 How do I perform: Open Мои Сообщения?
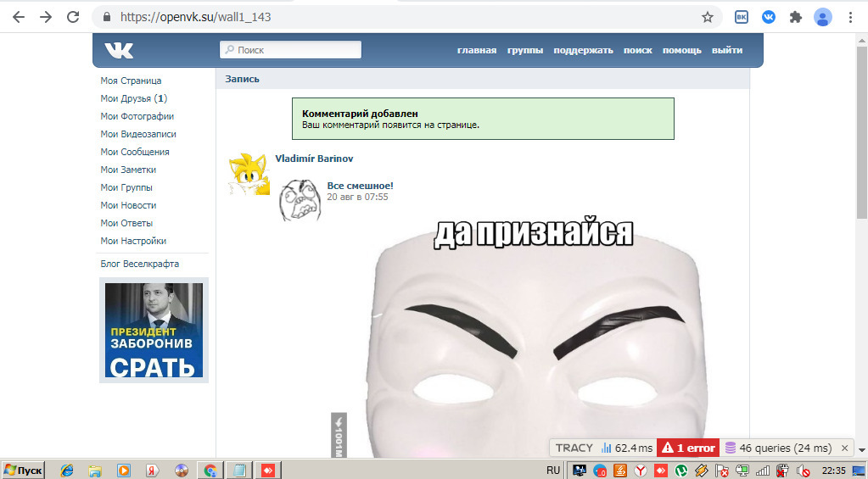coord(135,152)
